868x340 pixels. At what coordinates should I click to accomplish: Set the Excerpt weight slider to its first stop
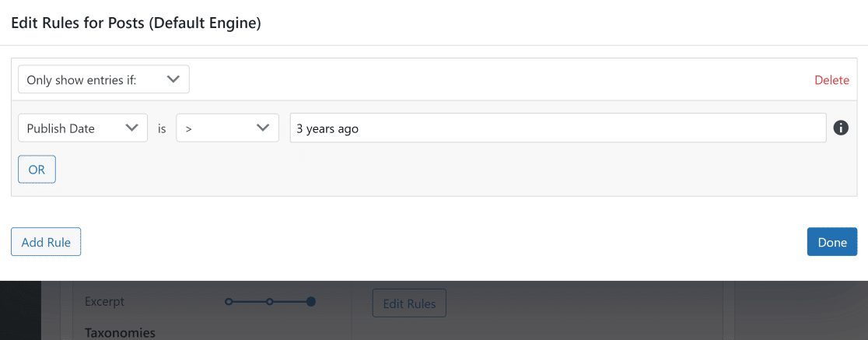[229, 302]
